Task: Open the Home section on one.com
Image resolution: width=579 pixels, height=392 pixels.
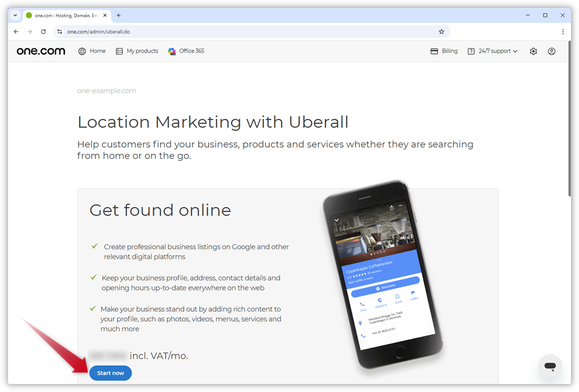Action: pos(92,51)
